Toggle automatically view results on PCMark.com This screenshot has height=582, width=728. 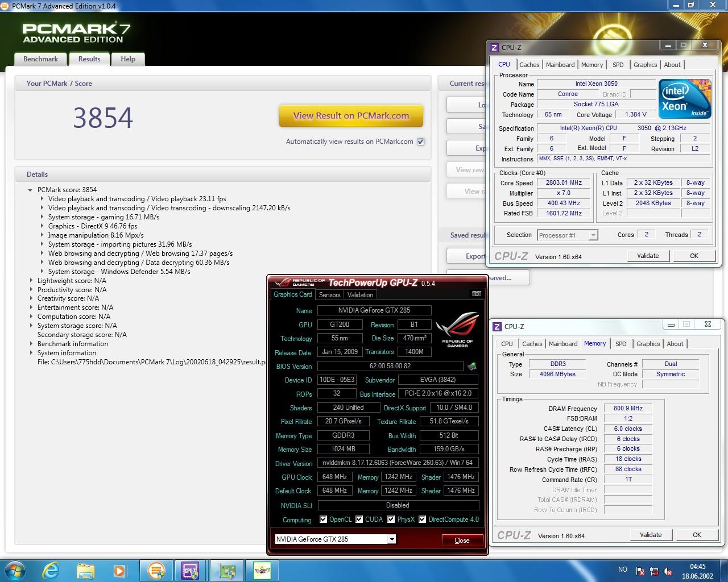(x=420, y=142)
